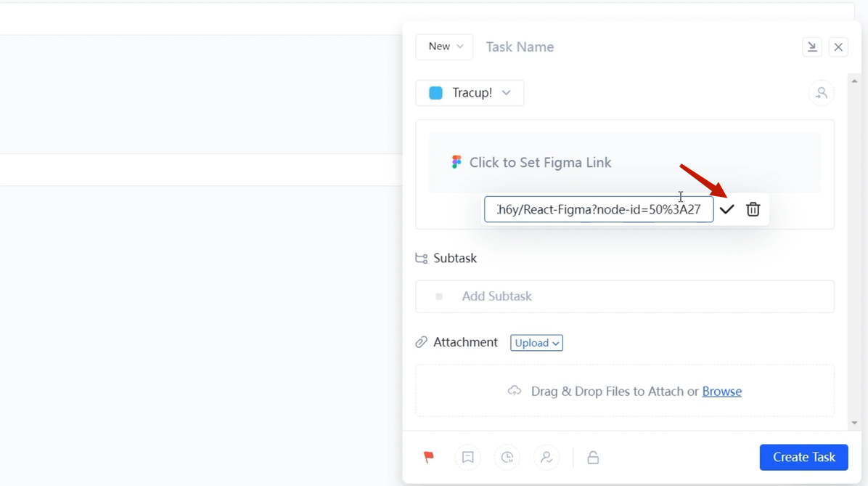The image size is (868, 486).
Task: Click the Figma URL text field
Action: (x=599, y=210)
